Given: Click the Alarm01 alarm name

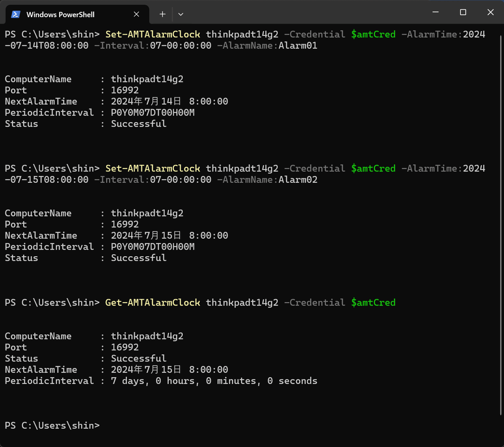Looking at the screenshot, I should pos(298,45).
